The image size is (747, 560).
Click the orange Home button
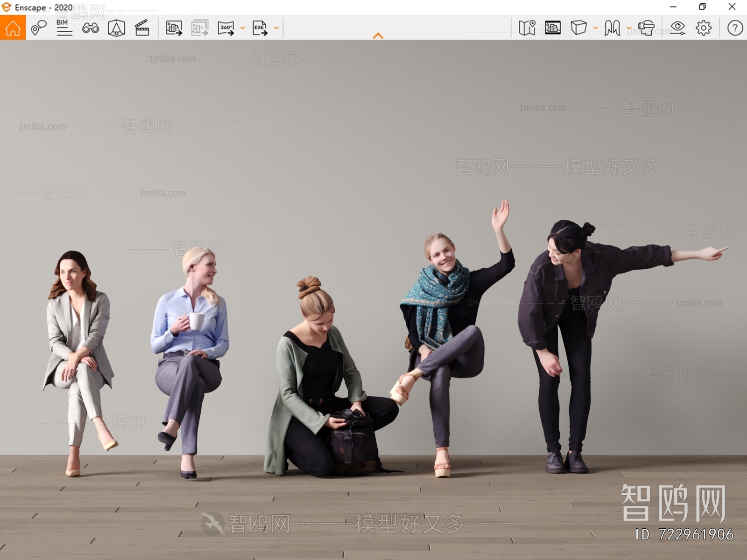[13, 28]
